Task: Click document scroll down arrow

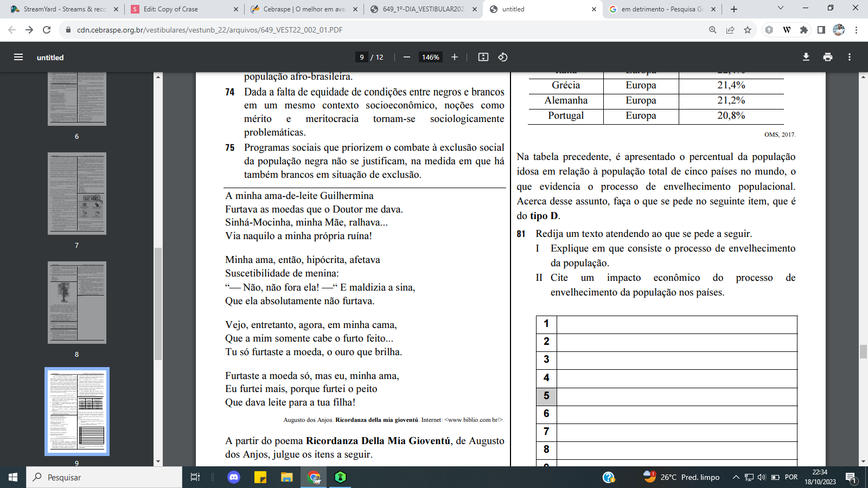Action: click(x=863, y=462)
